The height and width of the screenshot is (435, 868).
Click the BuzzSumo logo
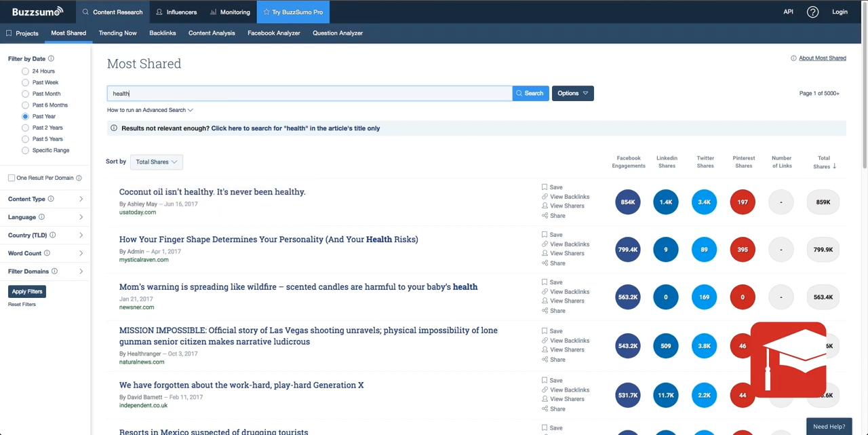[x=36, y=12]
